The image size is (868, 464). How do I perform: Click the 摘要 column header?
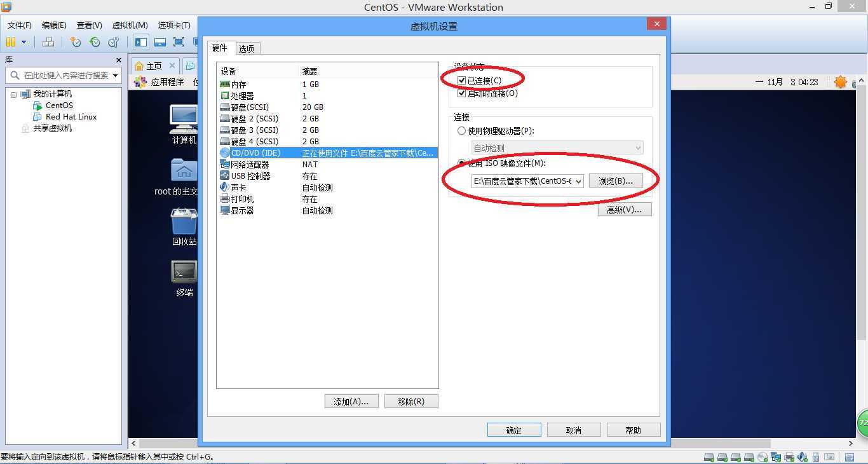tap(369, 71)
